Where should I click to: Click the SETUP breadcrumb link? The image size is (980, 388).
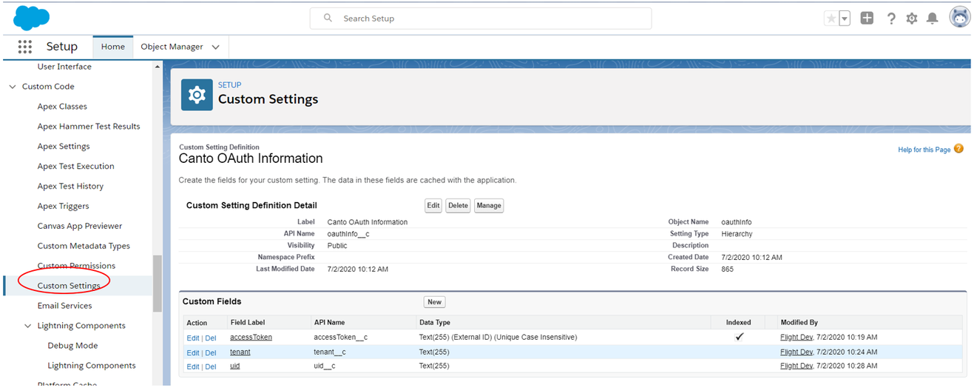click(x=229, y=85)
